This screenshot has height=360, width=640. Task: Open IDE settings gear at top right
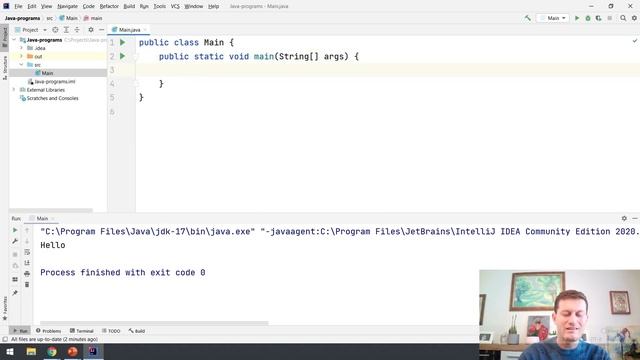634,18
